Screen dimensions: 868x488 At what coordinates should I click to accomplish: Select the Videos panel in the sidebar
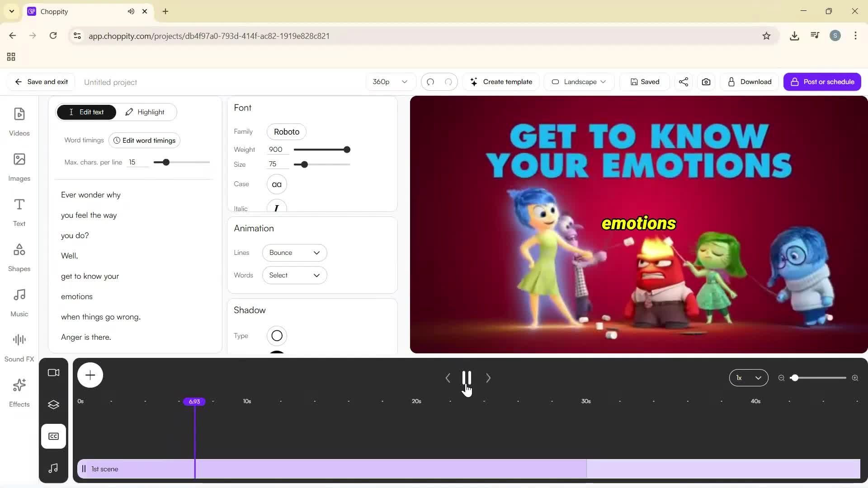pyautogui.click(x=19, y=121)
